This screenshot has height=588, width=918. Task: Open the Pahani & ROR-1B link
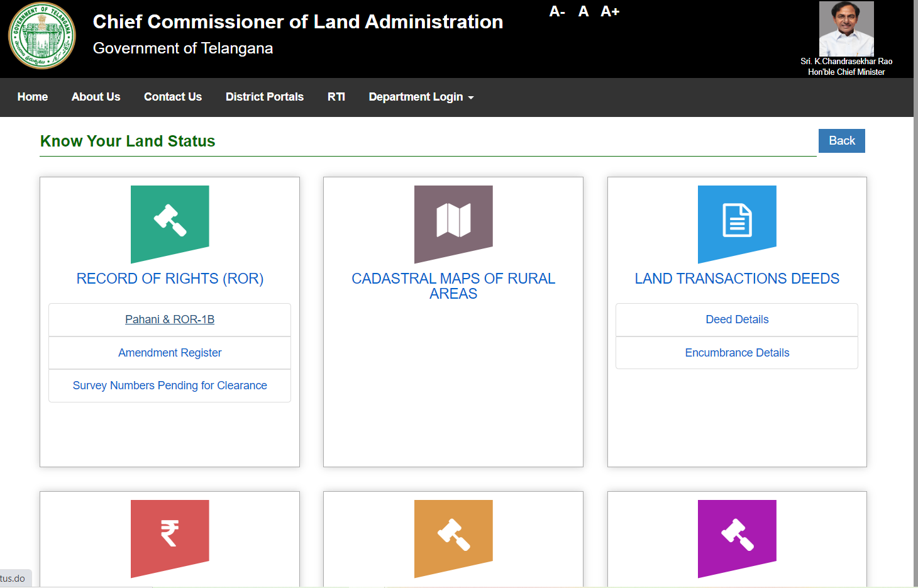(x=170, y=319)
